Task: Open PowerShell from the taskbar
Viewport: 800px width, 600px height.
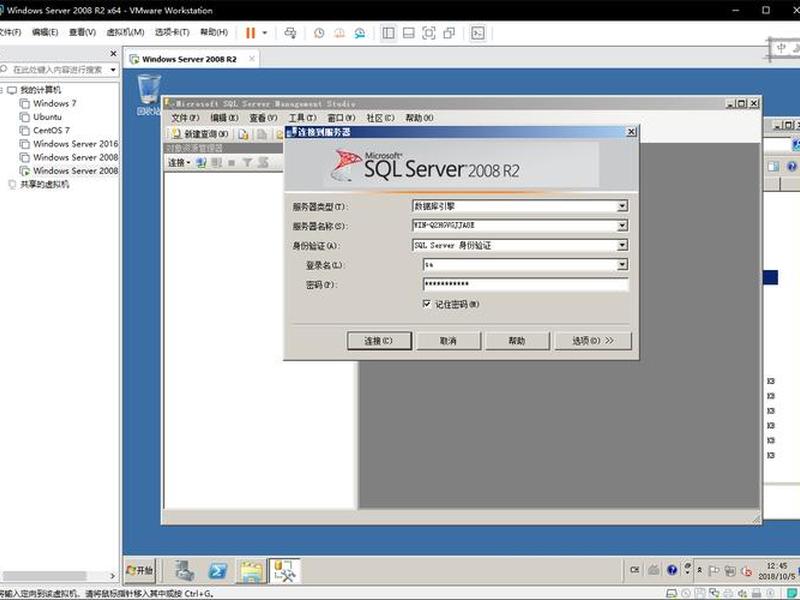Action: [x=218, y=571]
